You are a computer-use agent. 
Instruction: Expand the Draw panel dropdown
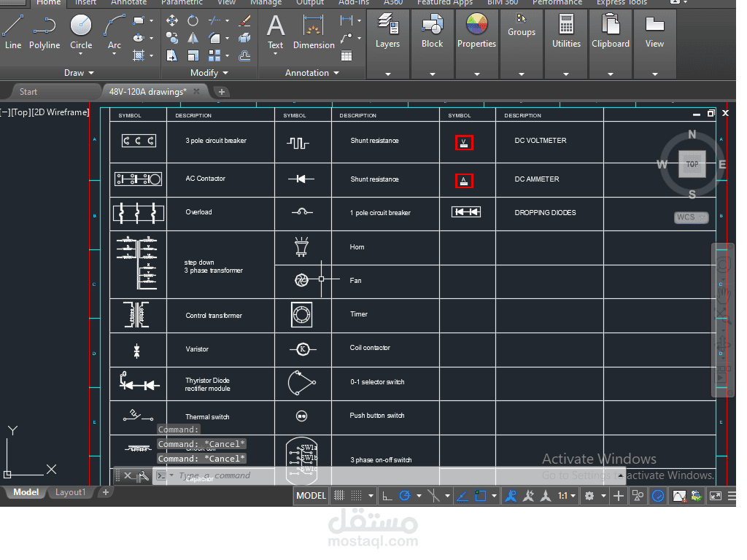[x=79, y=73]
